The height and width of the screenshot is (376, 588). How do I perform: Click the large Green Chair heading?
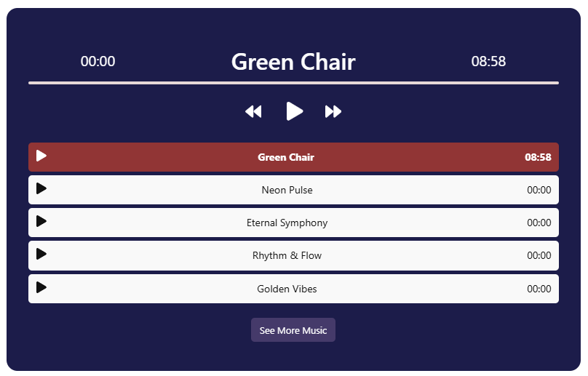coord(293,62)
